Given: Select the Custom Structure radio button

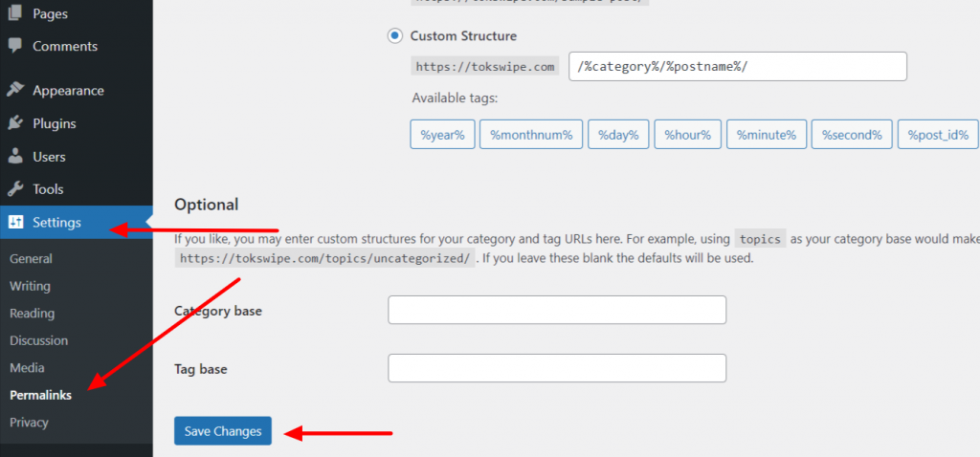Looking at the screenshot, I should point(395,36).
